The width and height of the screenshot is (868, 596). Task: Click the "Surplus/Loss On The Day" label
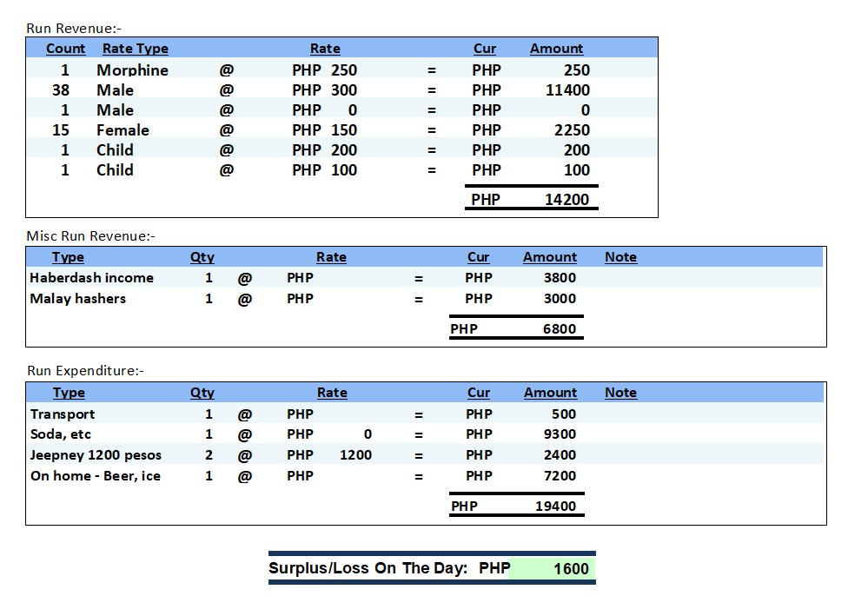[368, 569]
